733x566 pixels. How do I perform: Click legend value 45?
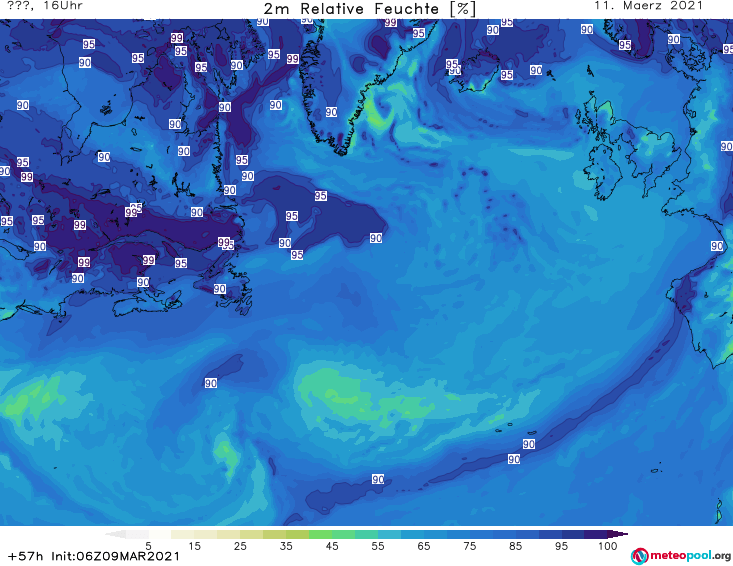coord(332,546)
